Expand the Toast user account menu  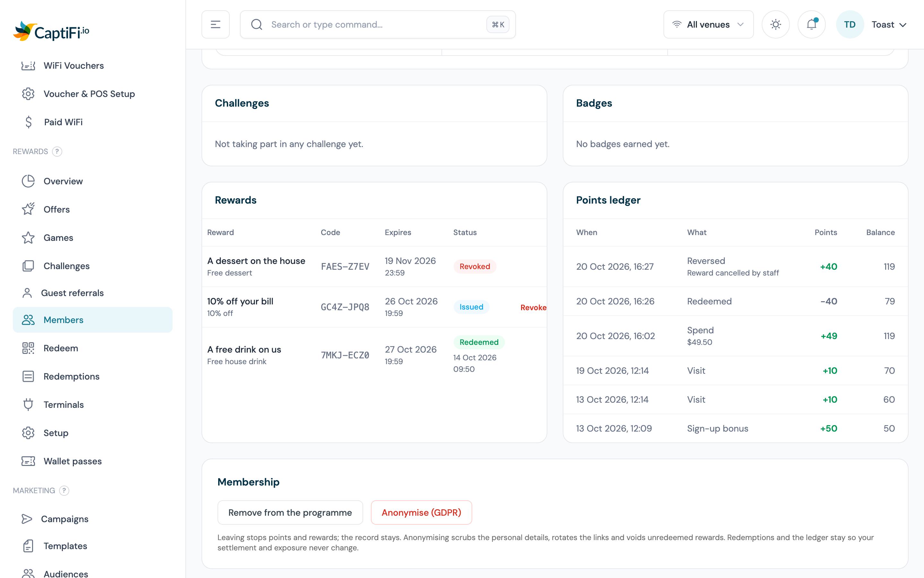pyautogui.click(x=889, y=24)
